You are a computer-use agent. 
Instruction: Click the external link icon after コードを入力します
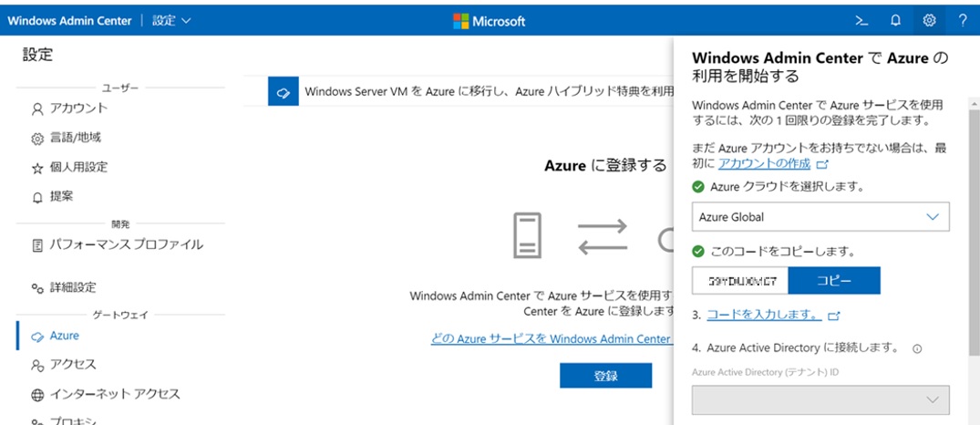click(833, 316)
